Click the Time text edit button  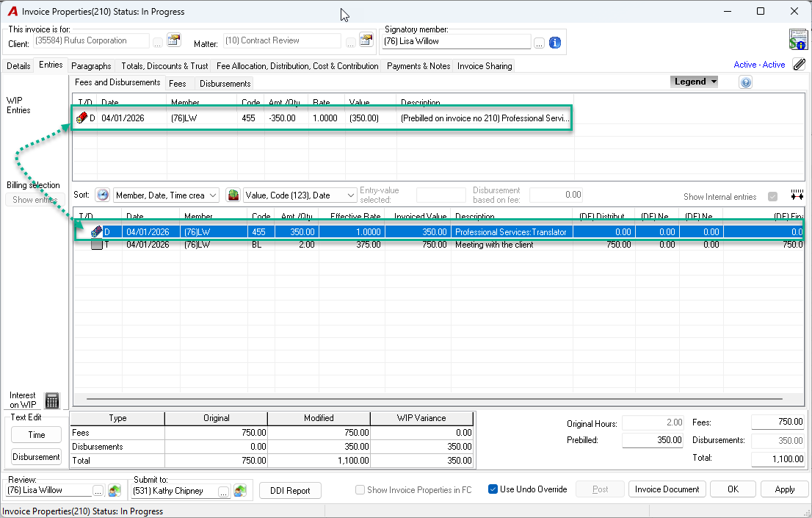click(x=36, y=434)
